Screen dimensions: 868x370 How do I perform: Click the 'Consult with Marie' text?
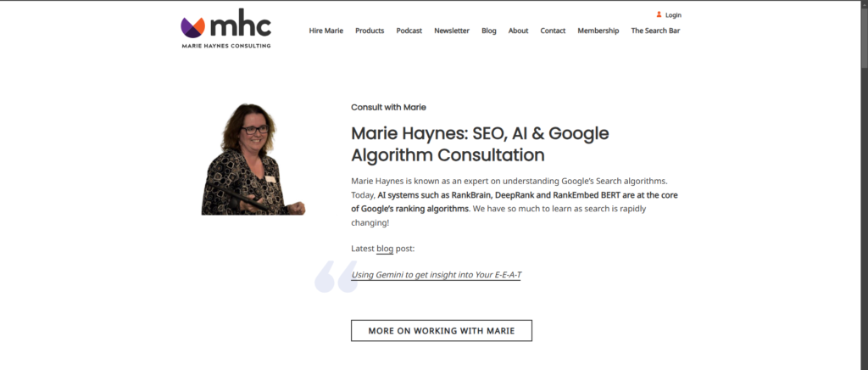[x=388, y=108]
